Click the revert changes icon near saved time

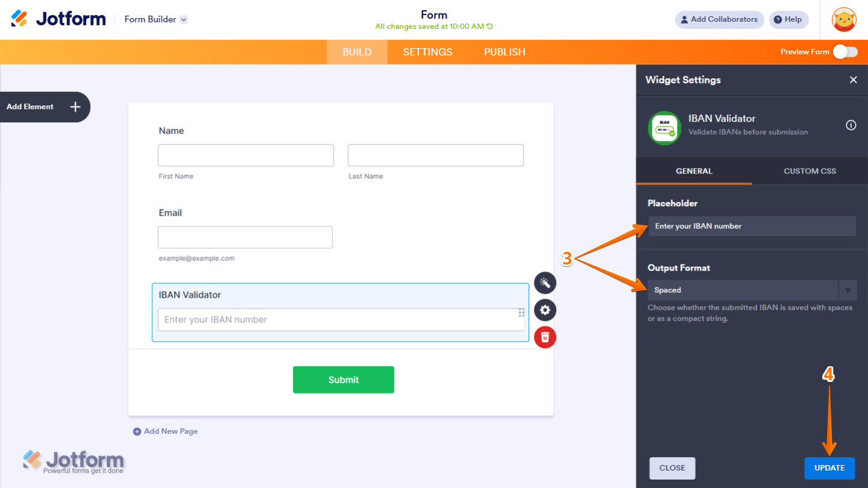[489, 27]
